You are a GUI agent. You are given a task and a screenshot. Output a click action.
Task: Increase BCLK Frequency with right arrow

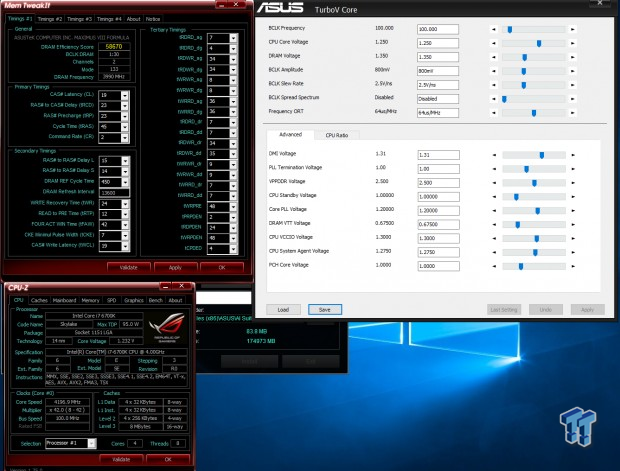573,29
